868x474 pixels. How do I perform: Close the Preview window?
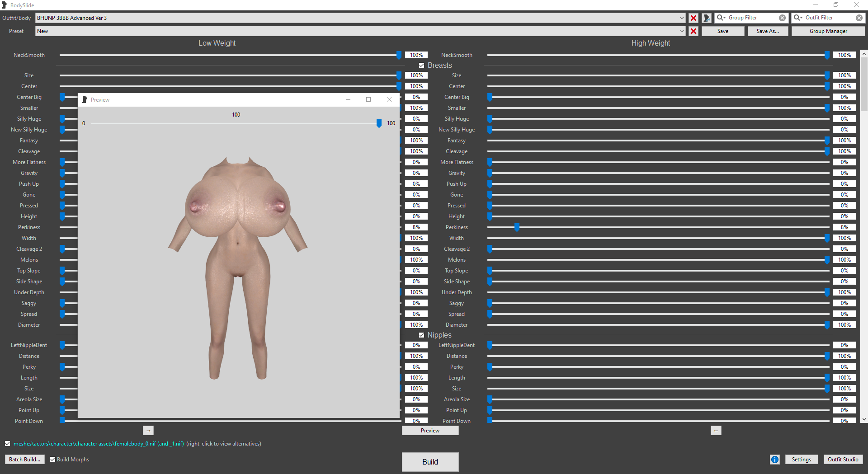click(x=389, y=99)
